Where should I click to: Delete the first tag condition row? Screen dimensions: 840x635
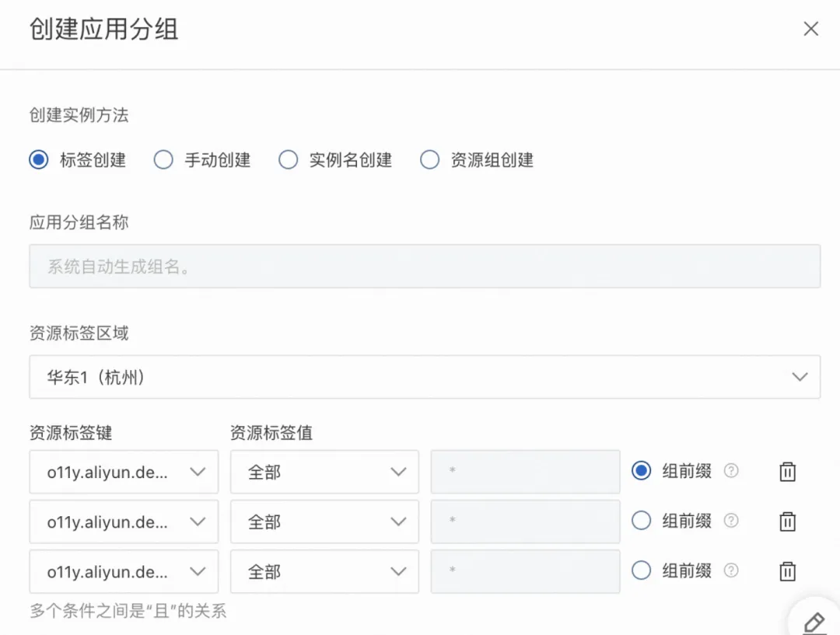tap(787, 471)
